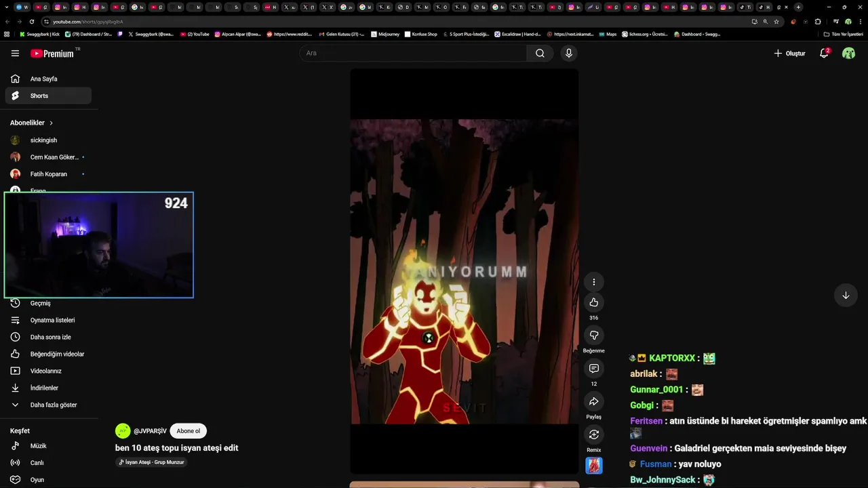Go to Ana Sayfa in sidebar

[x=48, y=79]
